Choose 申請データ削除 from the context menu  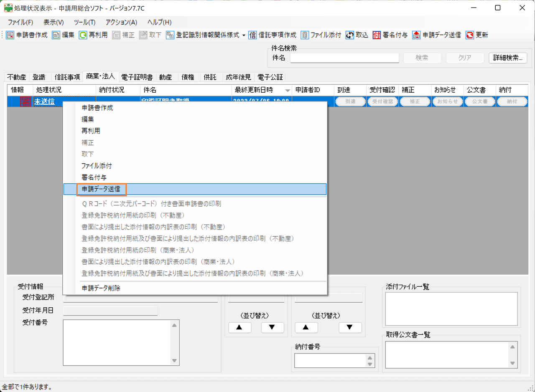click(101, 288)
